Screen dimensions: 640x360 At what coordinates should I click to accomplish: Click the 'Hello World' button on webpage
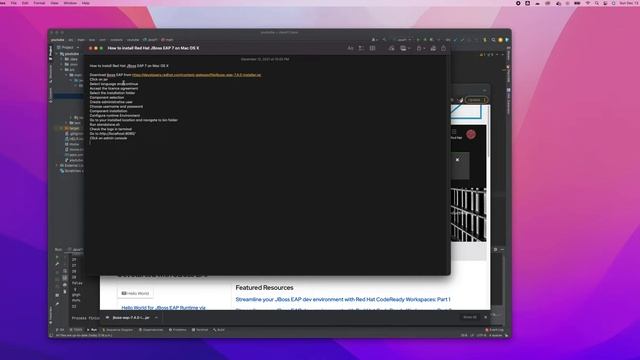pos(135,293)
